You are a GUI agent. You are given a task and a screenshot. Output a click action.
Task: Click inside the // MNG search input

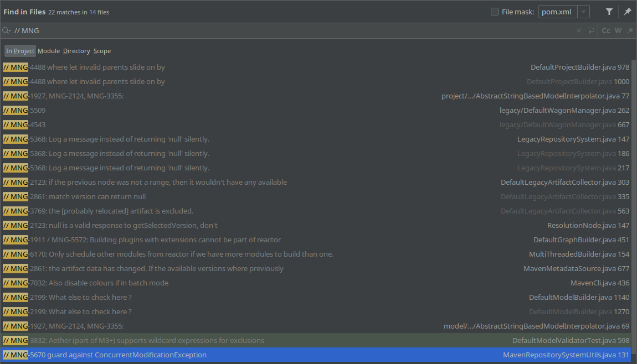(x=166, y=30)
